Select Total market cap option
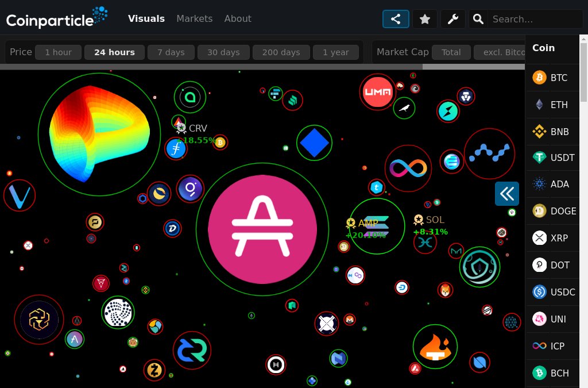 click(451, 52)
